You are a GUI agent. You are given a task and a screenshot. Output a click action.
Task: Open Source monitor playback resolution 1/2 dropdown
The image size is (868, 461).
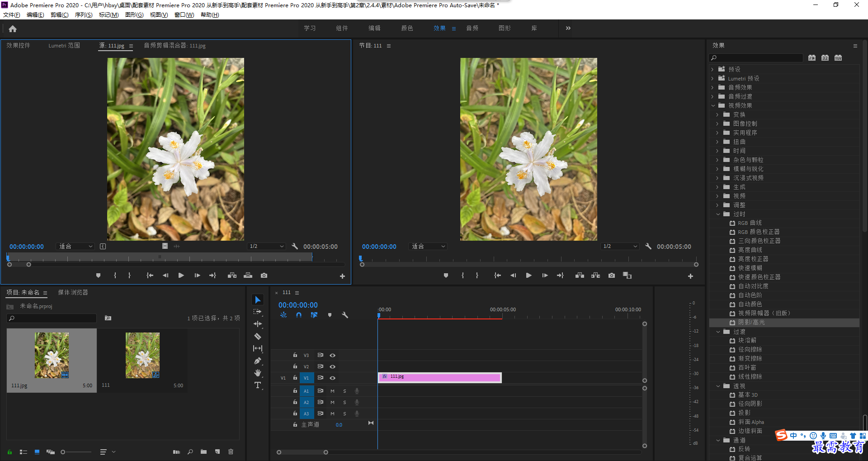click(x=267, y=247)
